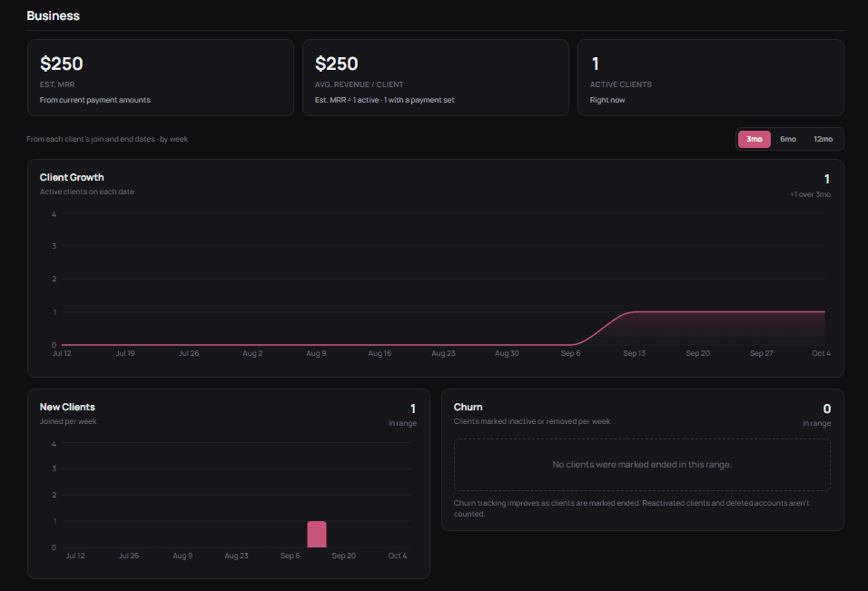868x591 pixels.
Task: Click the Sep 20 label in New Clients chart
Action: (x=344, y=556)
